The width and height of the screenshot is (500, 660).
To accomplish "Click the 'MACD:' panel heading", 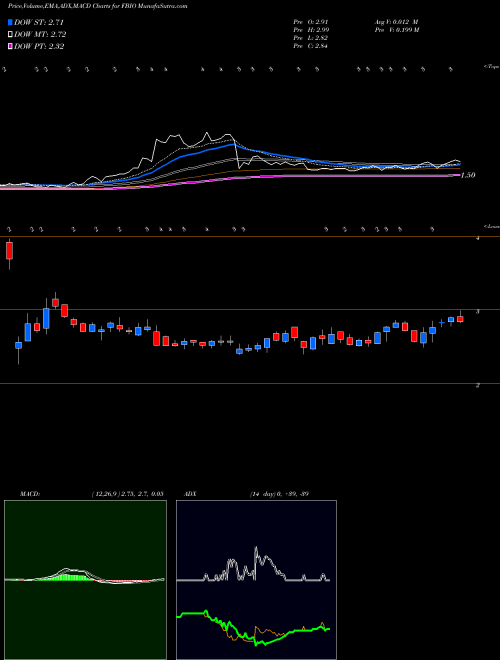I will point(30,494).
